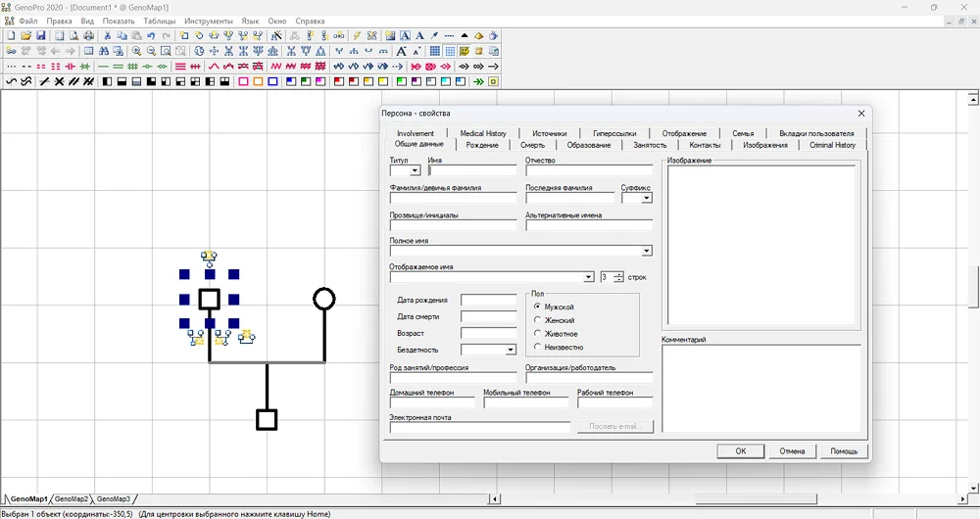This screenshot has height=519, width=980.
Task: Open the Титул dropdown
Action: pos(416,170)
